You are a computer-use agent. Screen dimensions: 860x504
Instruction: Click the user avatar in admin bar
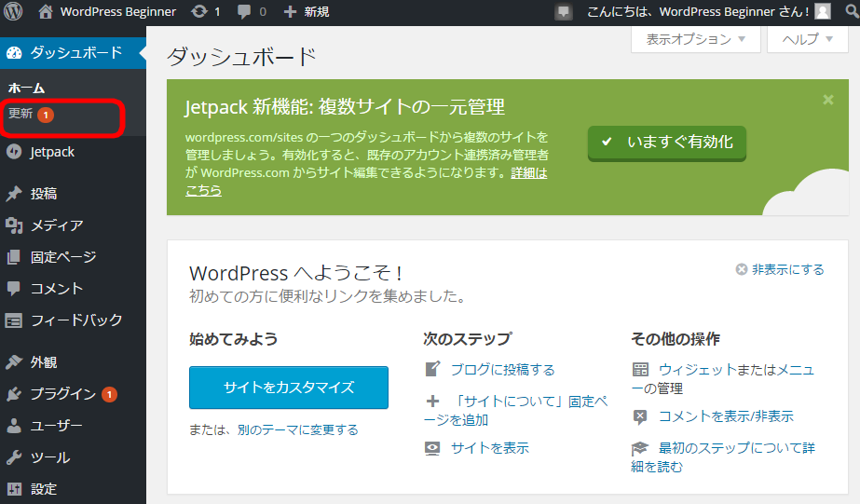[823, 11]
